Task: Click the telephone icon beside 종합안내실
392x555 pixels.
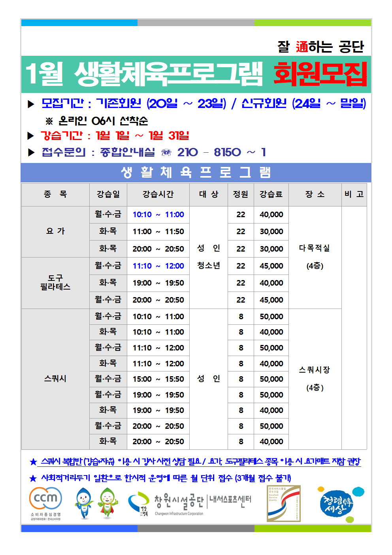Action: [x=166, y=153]
